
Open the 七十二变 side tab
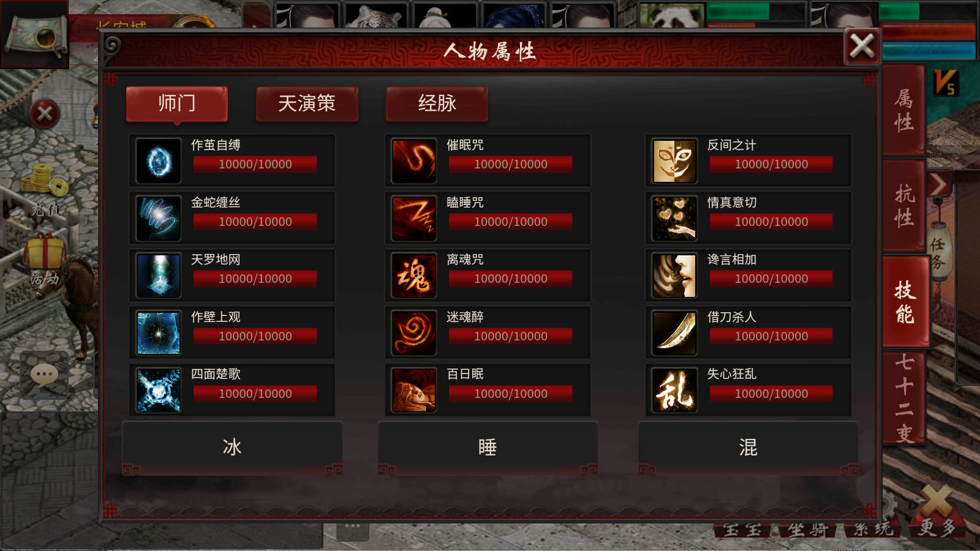click(x=904, y=398)
